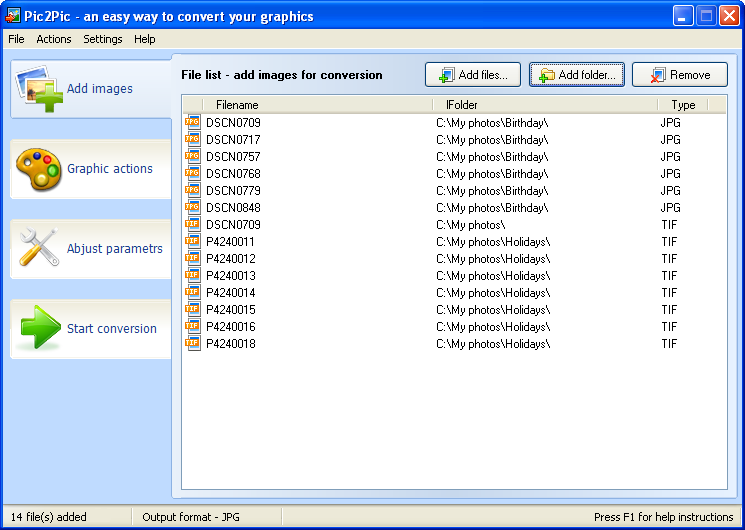The height and width of the screenshot is (530, 745).
Task: Click the JPG file icon beside DSCN0768
Action: click(192, 173)
